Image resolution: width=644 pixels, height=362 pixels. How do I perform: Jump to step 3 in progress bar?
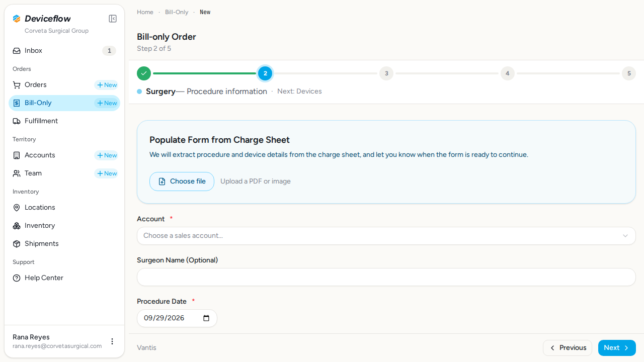click(x=386, y=73)
